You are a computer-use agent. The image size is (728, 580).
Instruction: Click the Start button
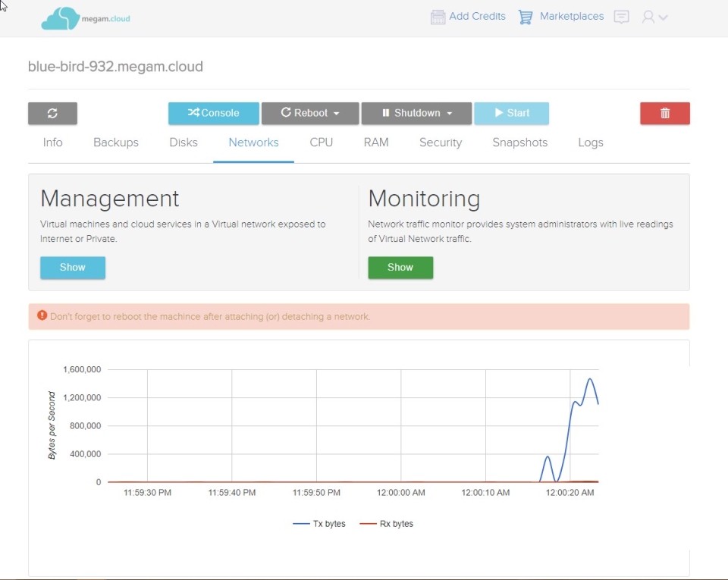[x=511, y=113]
